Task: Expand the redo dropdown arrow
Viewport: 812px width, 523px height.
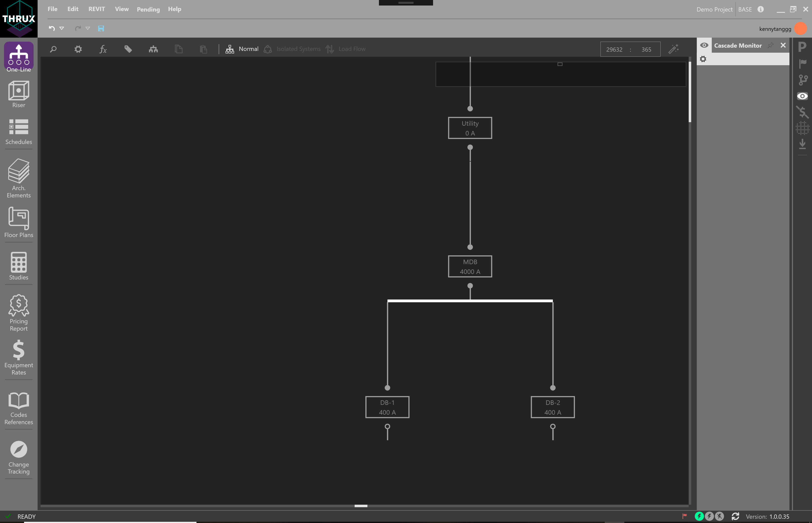Action: point(88,29)
